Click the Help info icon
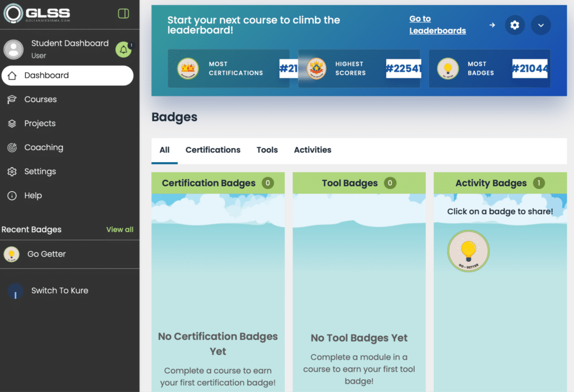The image size is (574, 392). click(12, 196)
